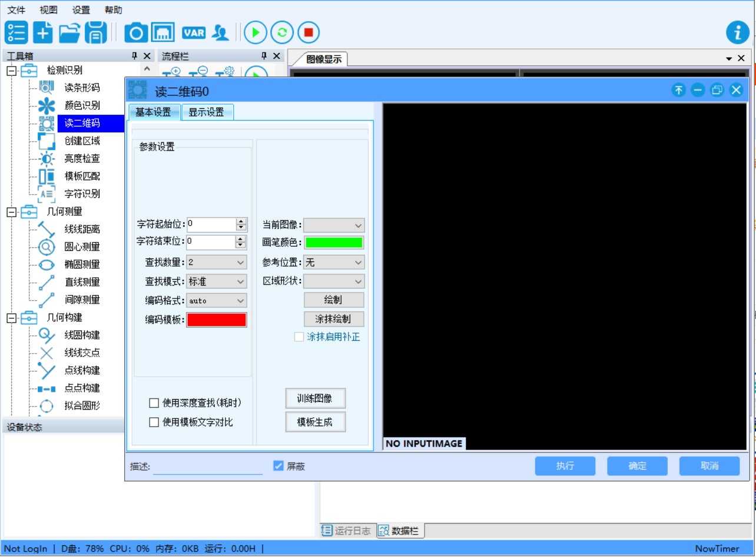Screen dimensions: 756x558
Task: Click the 涂抹绘制 button
Action: (334, 318)
